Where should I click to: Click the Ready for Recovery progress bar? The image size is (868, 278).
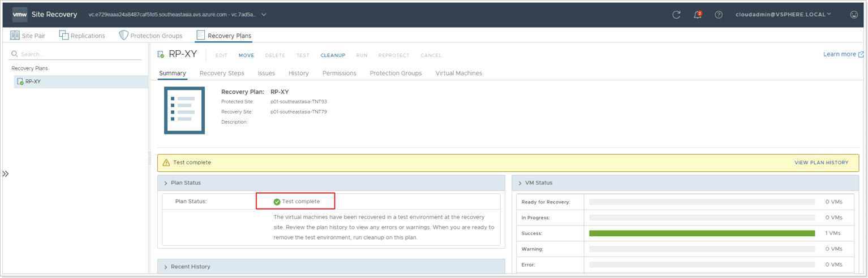(702, 202)
